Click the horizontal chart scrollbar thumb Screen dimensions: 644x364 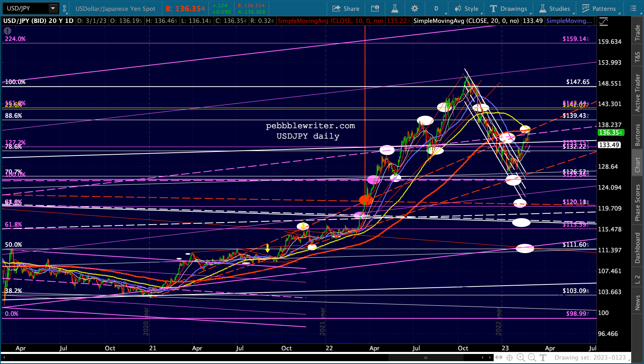[x=426, y=358]
